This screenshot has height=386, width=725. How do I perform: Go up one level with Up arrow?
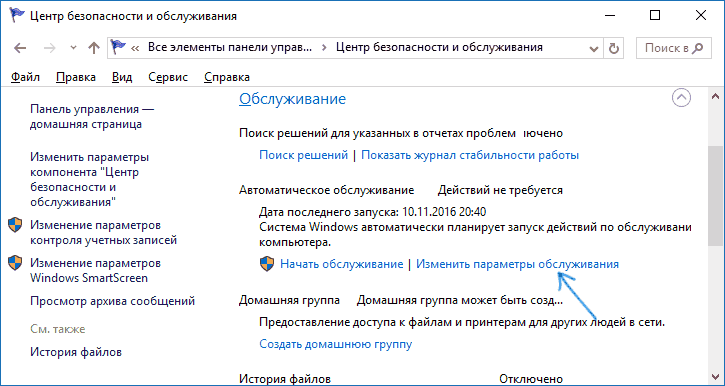94,48
